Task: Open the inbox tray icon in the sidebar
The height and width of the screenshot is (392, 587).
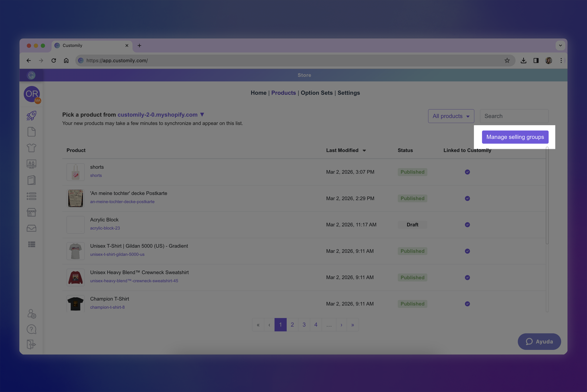Action: (x=32, y=228)
